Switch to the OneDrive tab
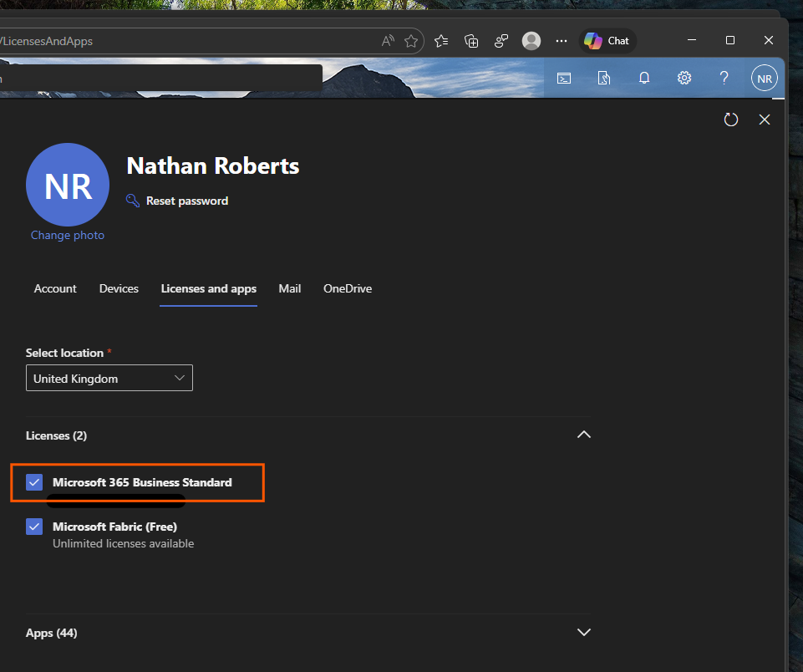The height and width of the screenshot is (672, 803). 348,288
